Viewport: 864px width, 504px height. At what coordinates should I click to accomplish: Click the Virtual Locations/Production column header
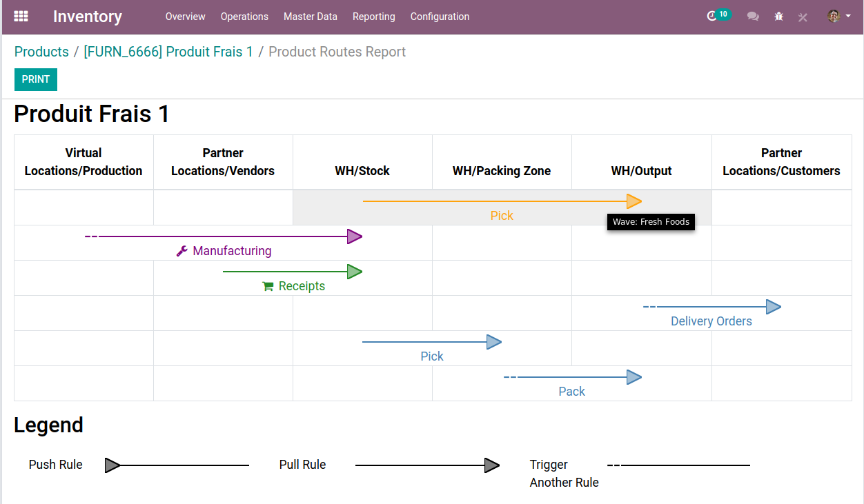pyautogui.click(x=84, y=162)
